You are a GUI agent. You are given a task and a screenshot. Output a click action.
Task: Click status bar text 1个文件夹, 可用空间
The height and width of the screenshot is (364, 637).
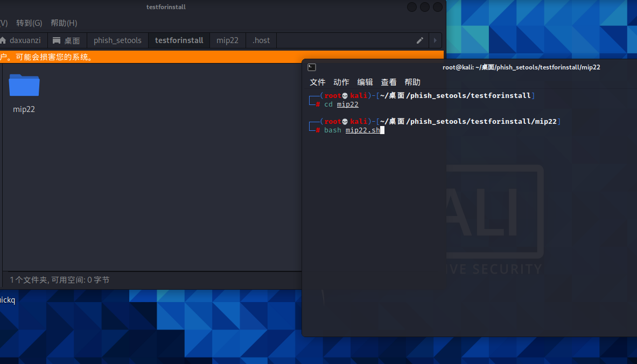(59, 280)
